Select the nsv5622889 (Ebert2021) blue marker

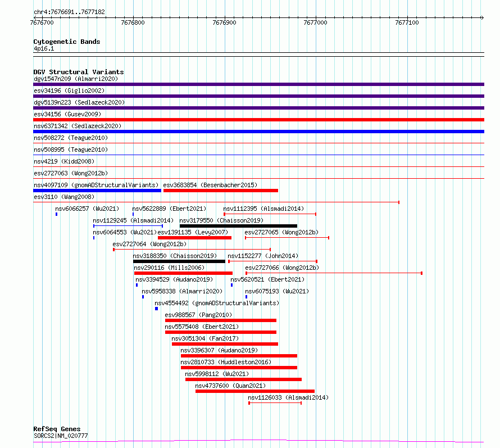click(x=133, y=214)
